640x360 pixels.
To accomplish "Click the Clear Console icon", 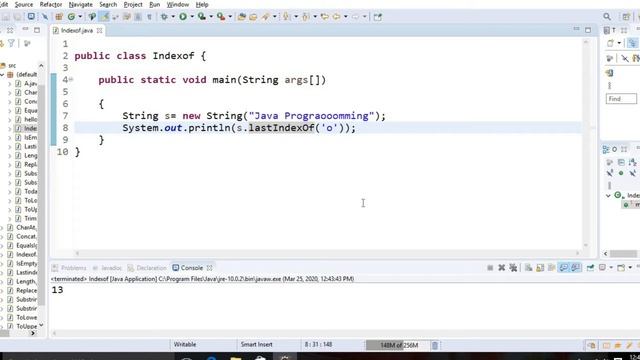I will (529, 268).
